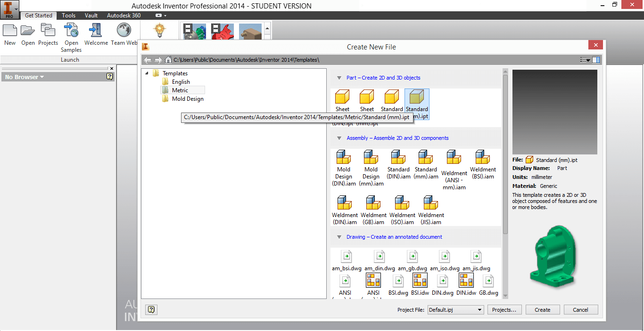Select Weldment (DIN).iam template
Image resolution: width=644 pixels, height=331 pixels.
[x=345, y=210]
